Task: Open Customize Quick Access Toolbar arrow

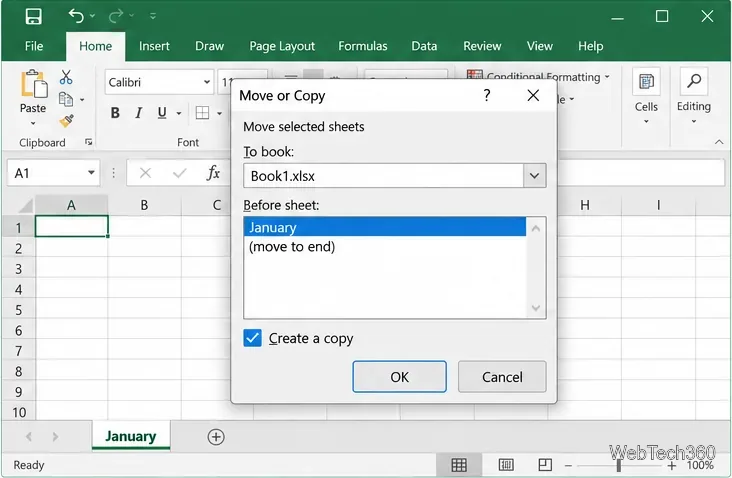Action: [x=153, y=16]
